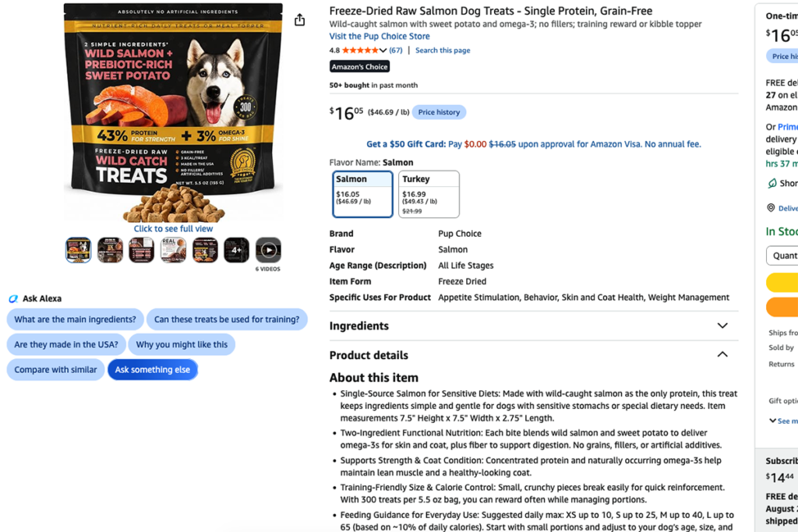Open the 67 reviews count link

[x=396, y=51]
